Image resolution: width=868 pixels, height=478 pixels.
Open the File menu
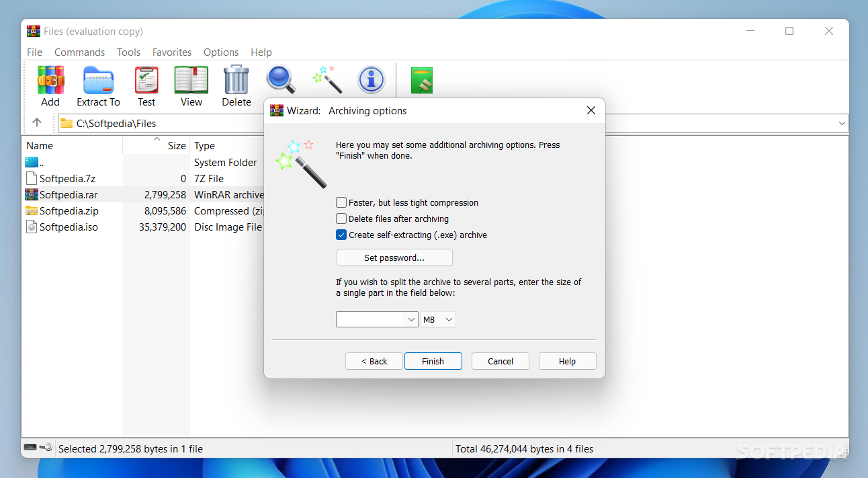point(35,52)
